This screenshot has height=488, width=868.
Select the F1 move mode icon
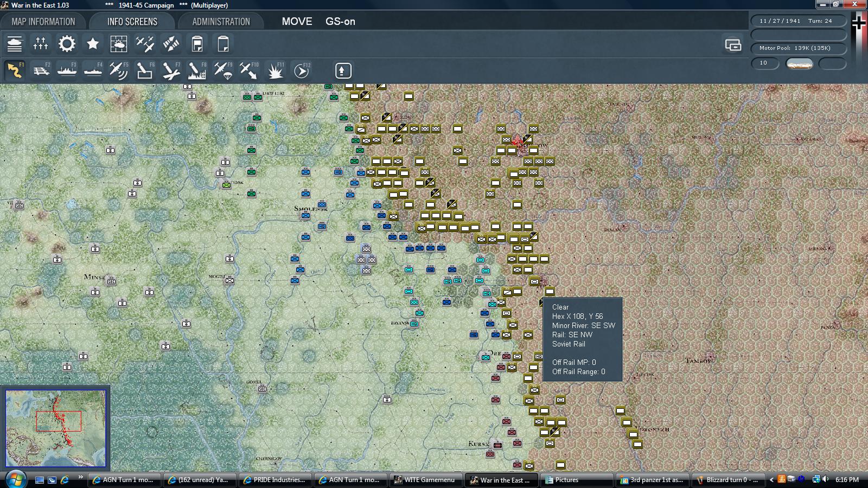pyautogui.click(x=15, y=70)
